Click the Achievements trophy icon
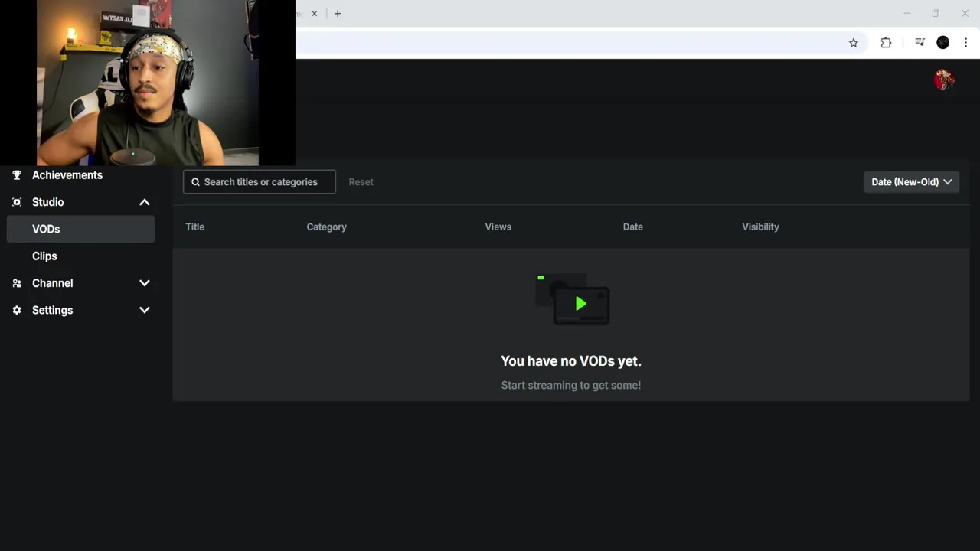The height and width of the screenshot is (551, 980). [17, 175]
